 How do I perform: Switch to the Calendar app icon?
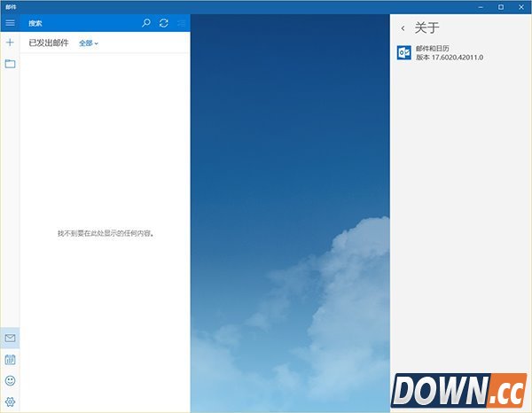pos(10,360)
